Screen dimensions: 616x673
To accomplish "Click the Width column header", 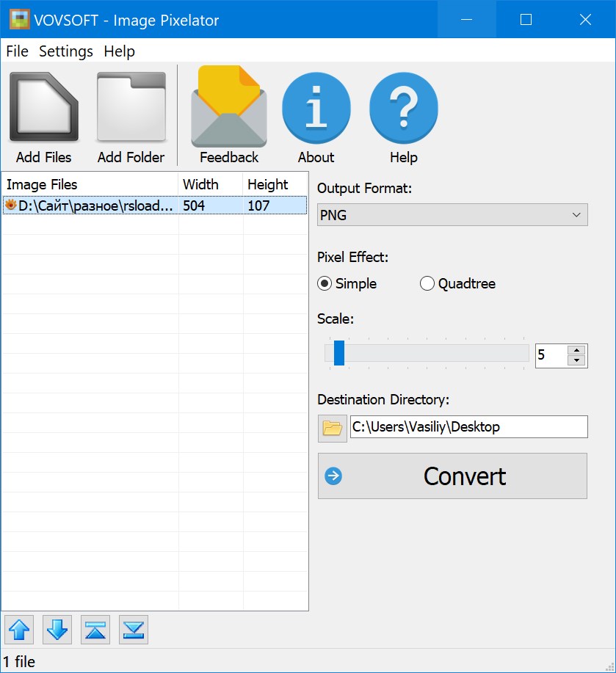I will [210, 184].
